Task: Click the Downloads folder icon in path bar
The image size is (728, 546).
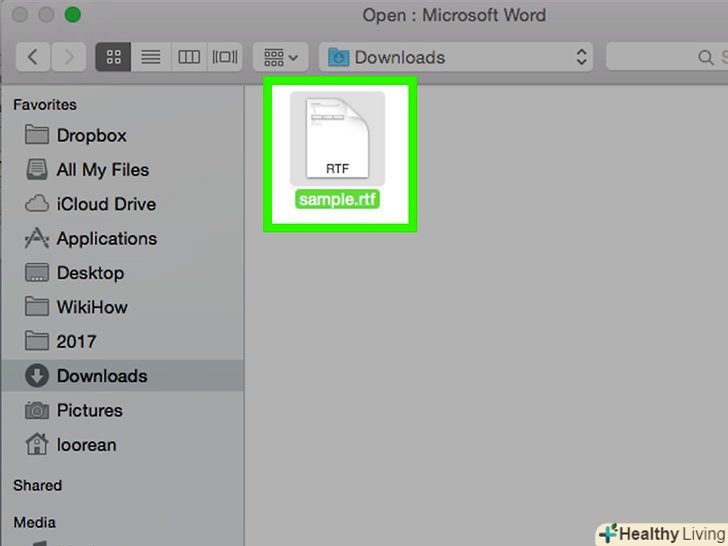Action: pos(338,57)
